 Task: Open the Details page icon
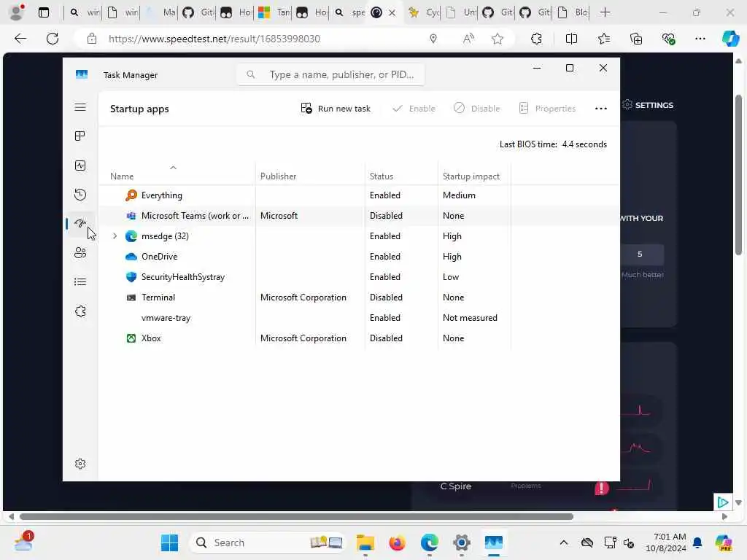coord(80,282)
